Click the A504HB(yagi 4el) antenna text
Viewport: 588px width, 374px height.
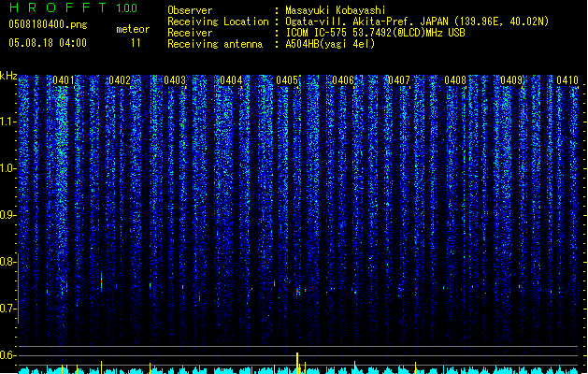point(330,44)
